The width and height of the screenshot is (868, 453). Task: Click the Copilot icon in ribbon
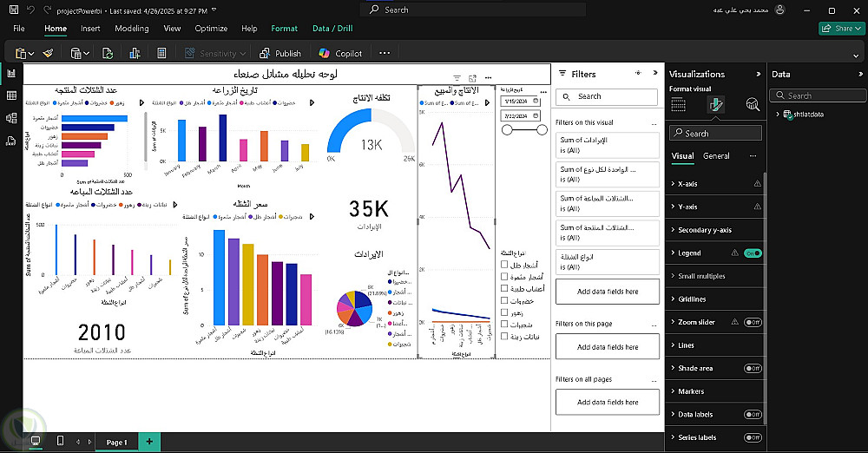[x=325, y=53]
